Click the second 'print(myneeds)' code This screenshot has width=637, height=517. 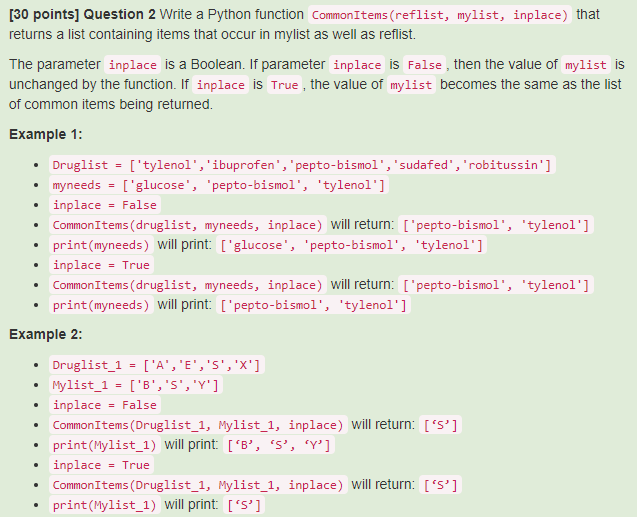point(101,305)
